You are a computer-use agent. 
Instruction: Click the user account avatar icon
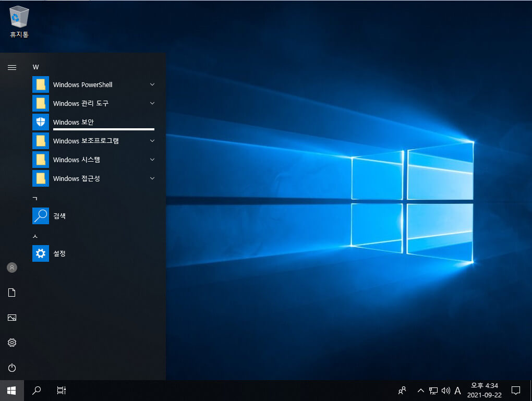point(12,268)
